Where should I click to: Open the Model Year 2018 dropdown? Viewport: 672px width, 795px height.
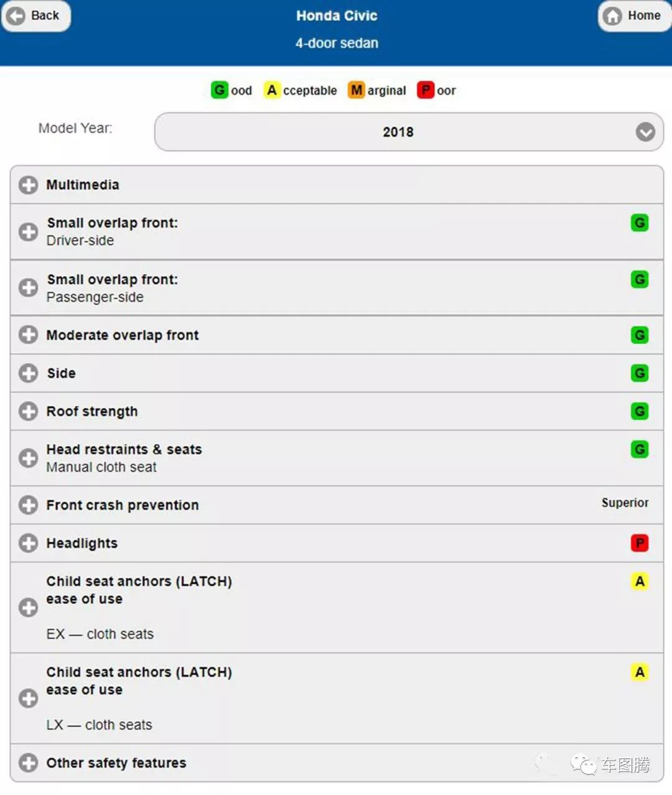(x=409, y=132)
